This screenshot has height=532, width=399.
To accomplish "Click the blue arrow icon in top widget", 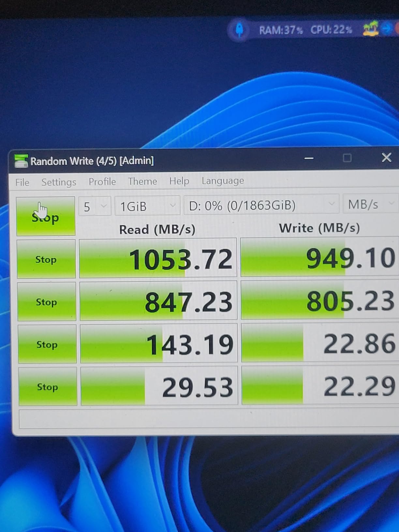I will pyautogui.click(x=387, y=29).
